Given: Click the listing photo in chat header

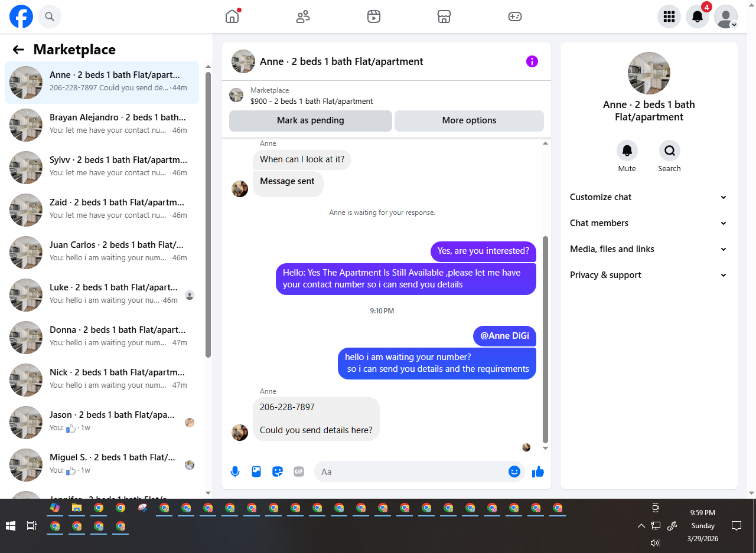Looking at the screenshot, I should 243,61.
